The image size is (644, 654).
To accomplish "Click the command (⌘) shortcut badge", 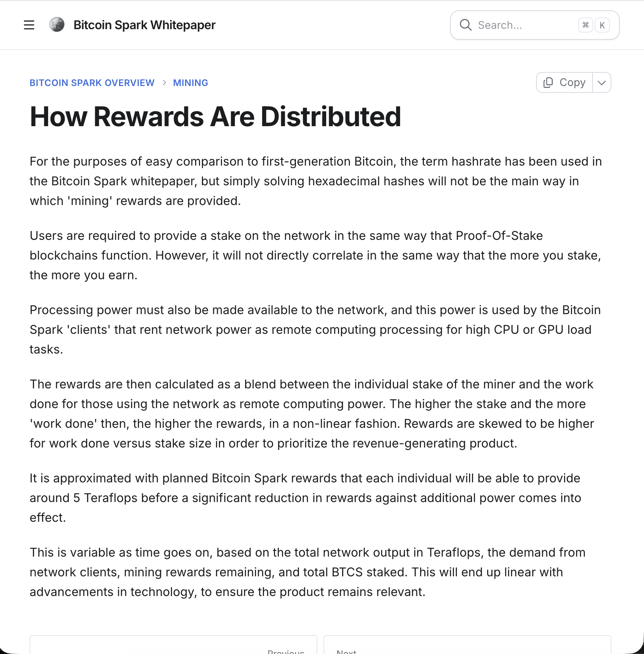I will 586,25.
